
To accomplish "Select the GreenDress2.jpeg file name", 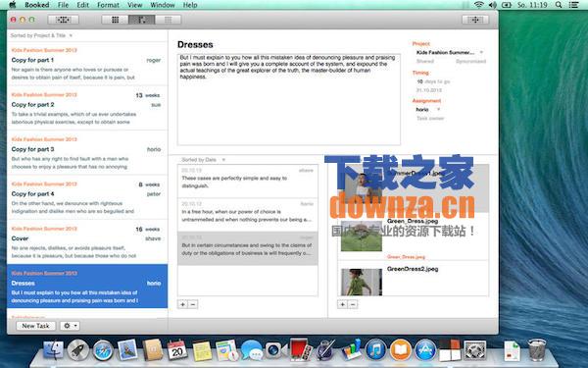I will [x=413, y=269].
